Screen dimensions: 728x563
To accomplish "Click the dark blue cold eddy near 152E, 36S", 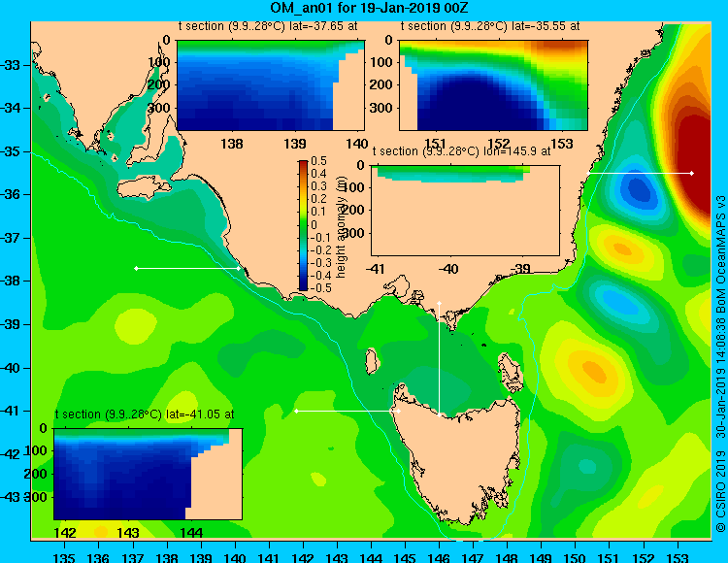I will pos(639,189).
